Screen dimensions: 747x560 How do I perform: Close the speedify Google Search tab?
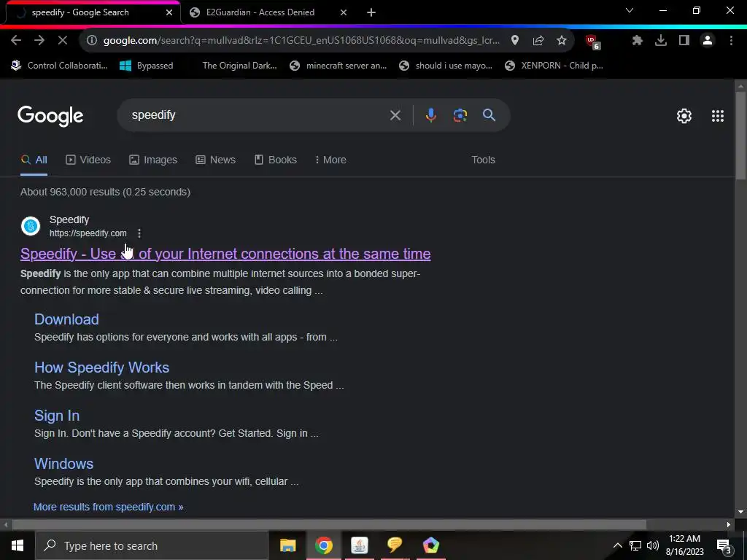(169, 12)
